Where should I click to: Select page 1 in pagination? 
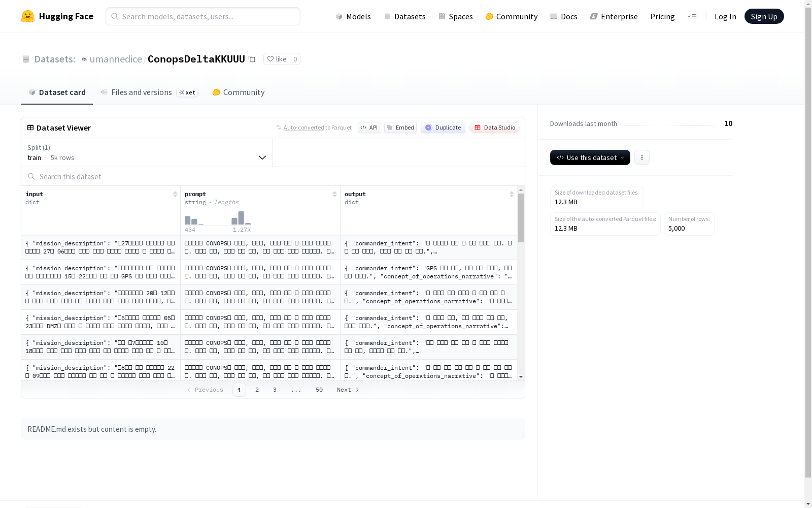(x=239, y=390)
